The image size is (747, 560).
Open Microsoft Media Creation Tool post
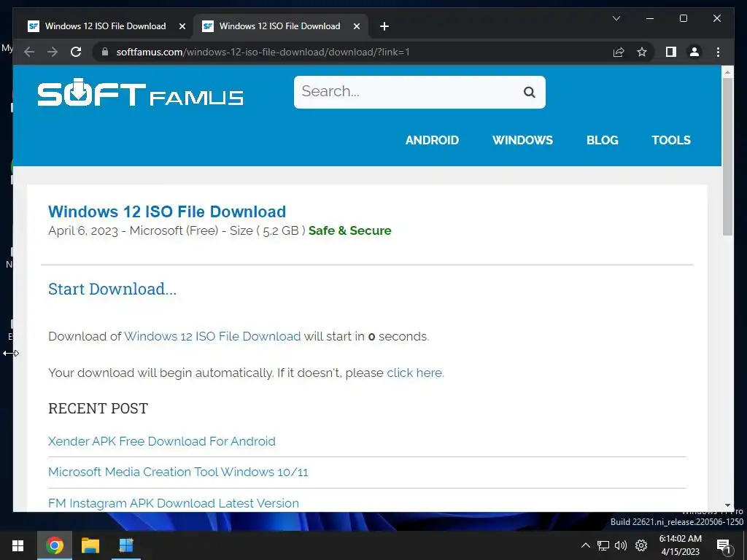point(178,472)
